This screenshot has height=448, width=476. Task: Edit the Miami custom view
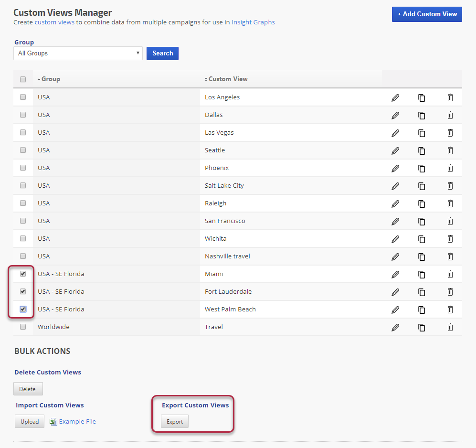tap(395, 274)
